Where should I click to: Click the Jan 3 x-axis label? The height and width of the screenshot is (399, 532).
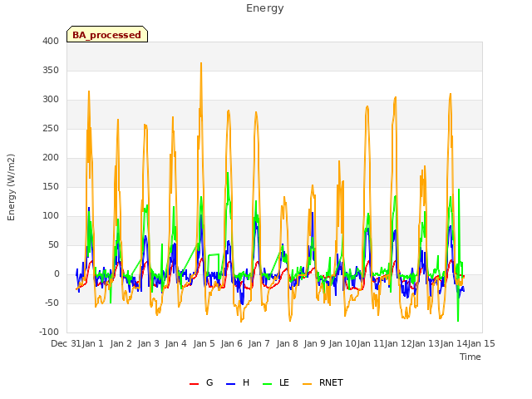(148, 343)
